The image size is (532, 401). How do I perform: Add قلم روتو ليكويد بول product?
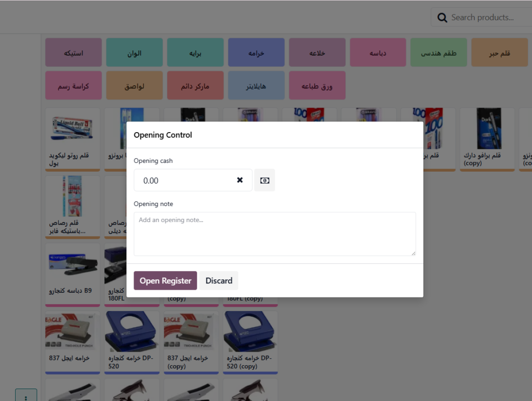[73, 139]
